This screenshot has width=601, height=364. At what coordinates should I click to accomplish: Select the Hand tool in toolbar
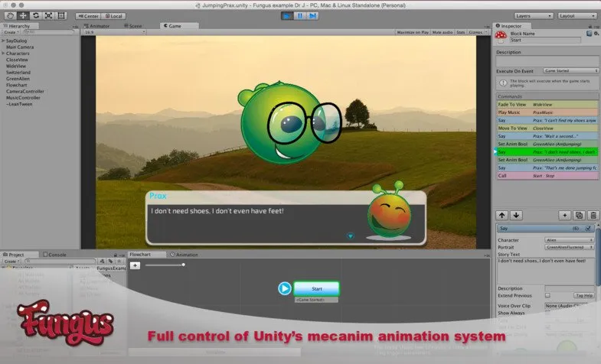[11, 16]
